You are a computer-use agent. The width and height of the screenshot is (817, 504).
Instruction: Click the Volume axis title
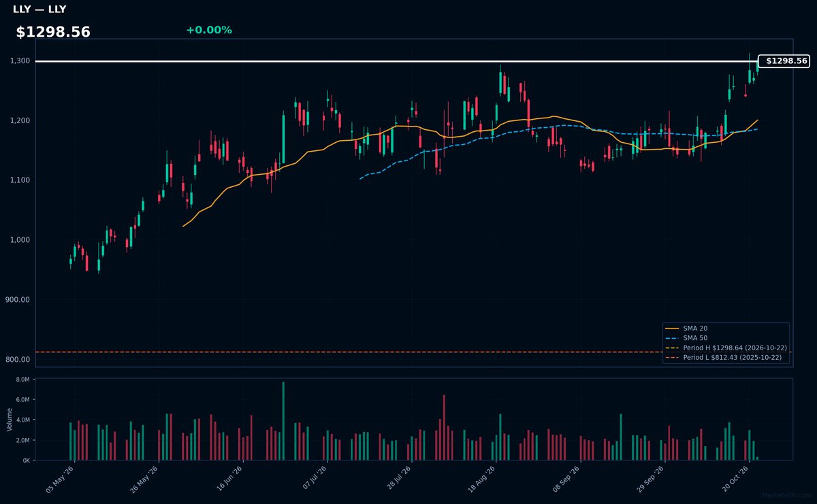click(x=10, y=419)
